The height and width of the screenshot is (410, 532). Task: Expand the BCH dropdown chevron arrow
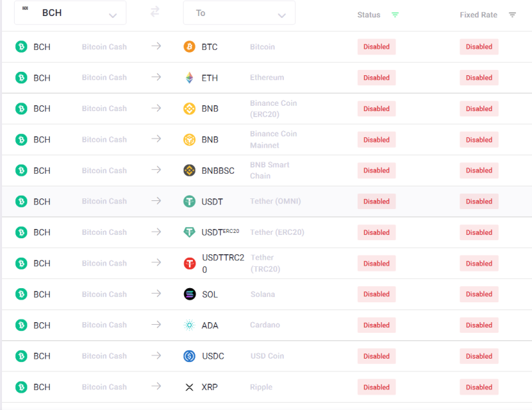click(x=112, y=15)
